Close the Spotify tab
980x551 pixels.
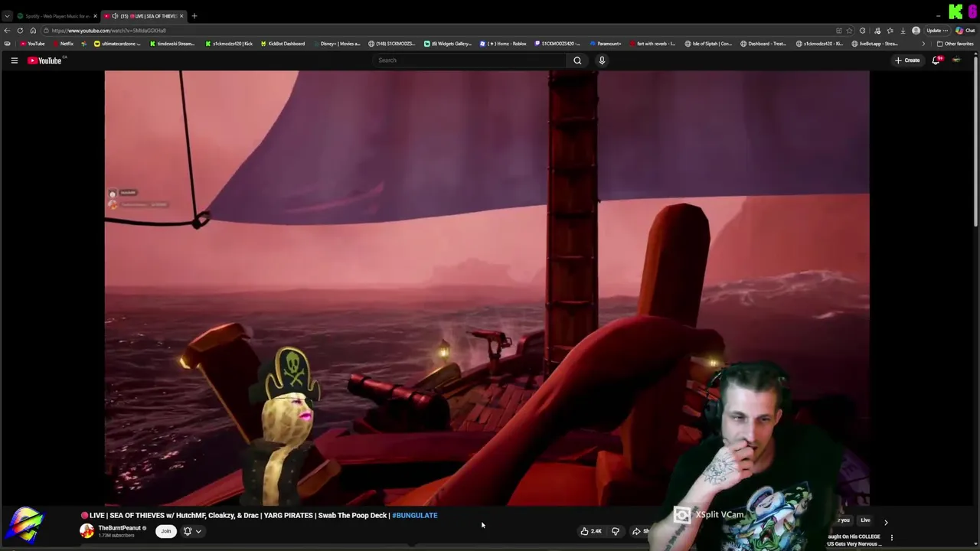pyautogui.click(x=95, y=16)
